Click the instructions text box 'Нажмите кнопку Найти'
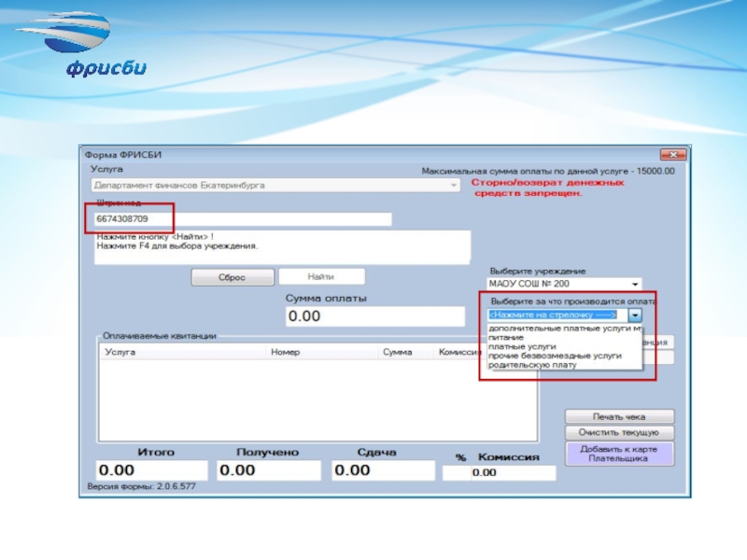Image resolution: width=747 pixels, height=560 pixels. [x=282, y=247]
